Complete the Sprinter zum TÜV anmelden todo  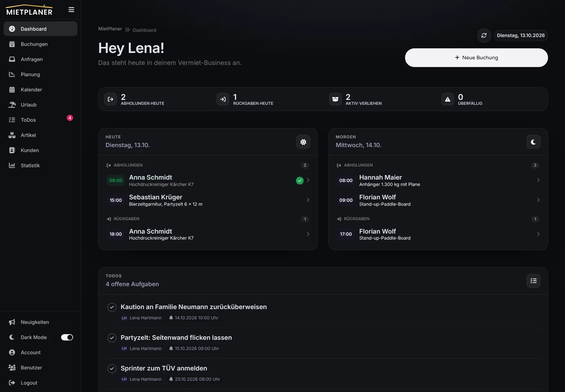click(112, 369)
